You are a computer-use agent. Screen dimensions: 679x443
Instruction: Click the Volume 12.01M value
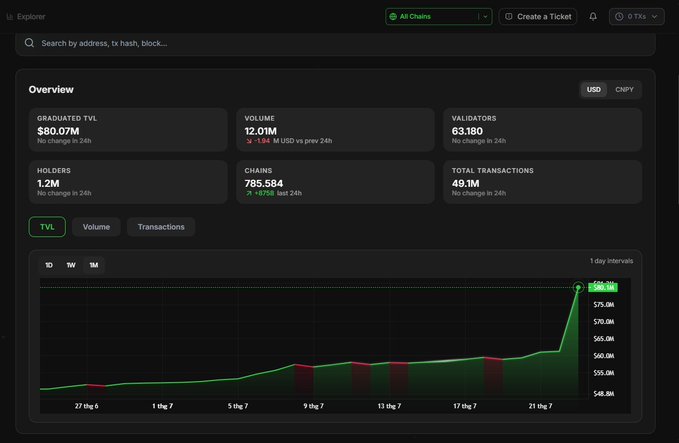pyautogui.click(x=260, y=131)
